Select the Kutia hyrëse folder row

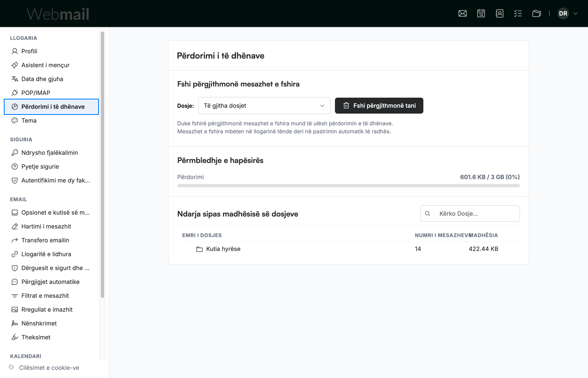tap(348, 249)
